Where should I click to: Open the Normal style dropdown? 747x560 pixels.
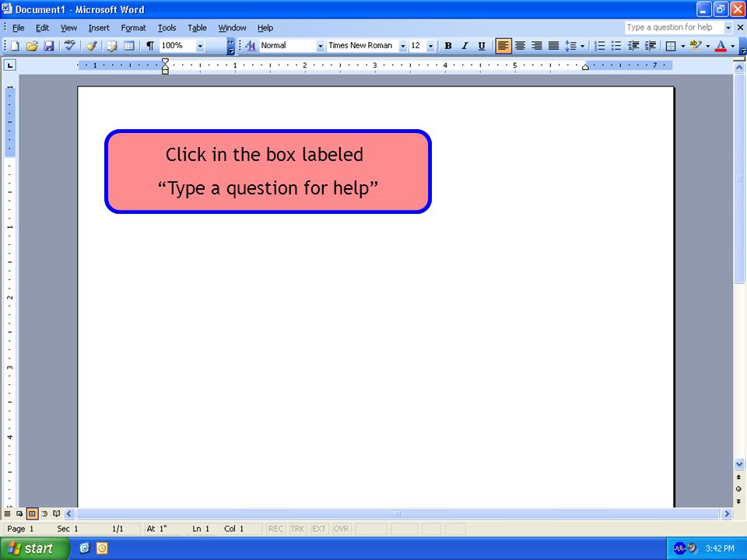click(320, 46)
